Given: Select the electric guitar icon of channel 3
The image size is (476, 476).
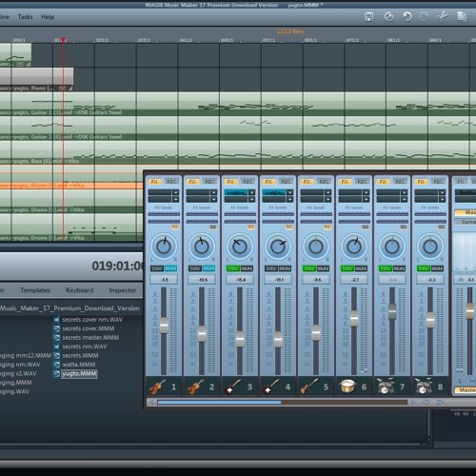Looking at the screenshot, I should [x=233, y=387].
